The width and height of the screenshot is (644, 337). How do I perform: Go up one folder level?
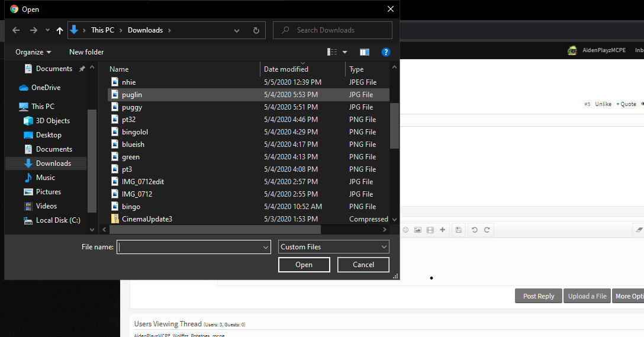coord(60,30)
